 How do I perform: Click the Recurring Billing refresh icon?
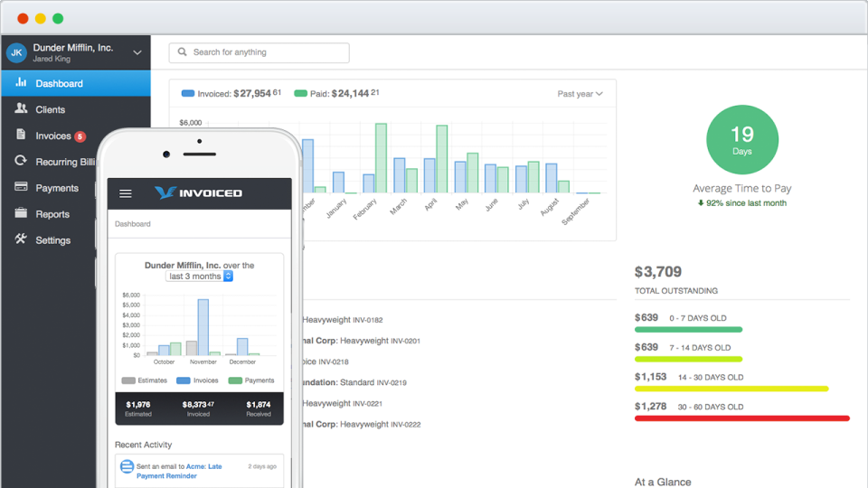(21, 161)
